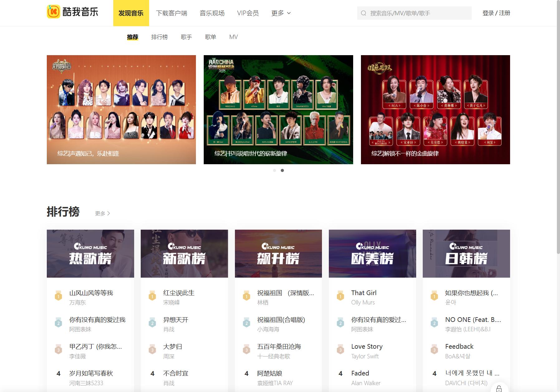Image resolution: width=560 pixels, height=392 pixels.
Task: Click gold medal icon beside That Girl
Action: coord(340,296)
